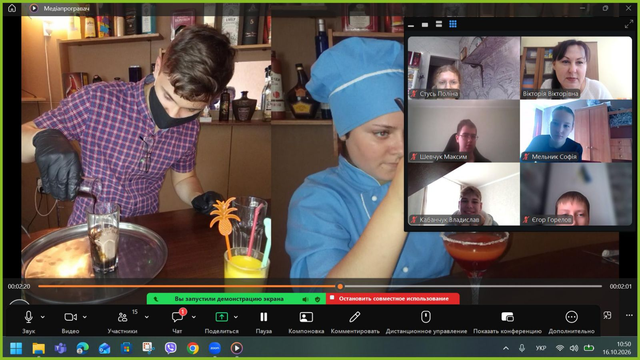Select the grid gallery view icon
This screenshot has width=640, height=360.
tap(453, 24)
